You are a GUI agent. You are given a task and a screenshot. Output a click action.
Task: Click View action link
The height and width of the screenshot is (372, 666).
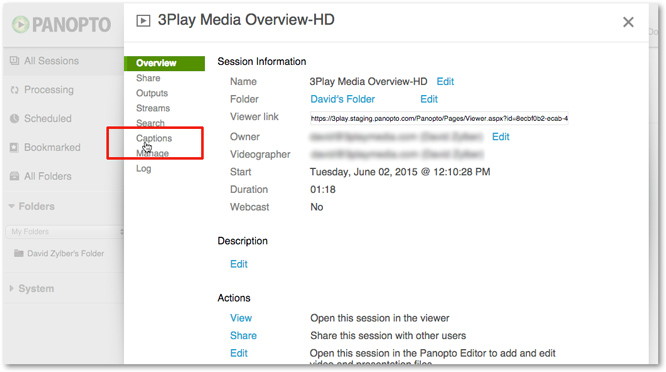[241, 318]
